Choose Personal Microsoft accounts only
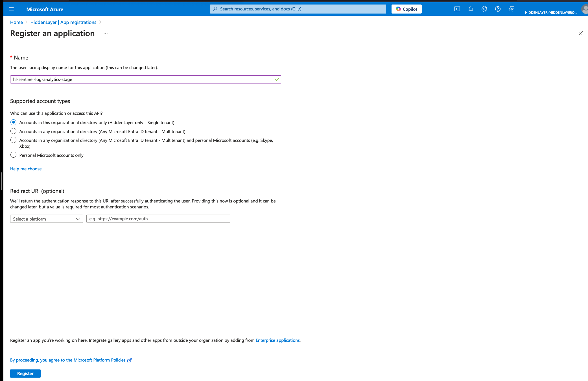This screenshot has height=381, width=588. click(13, 155)
